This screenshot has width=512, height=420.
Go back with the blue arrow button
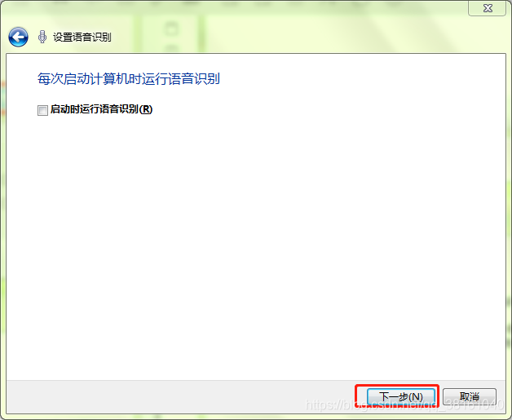click(18, 37)
